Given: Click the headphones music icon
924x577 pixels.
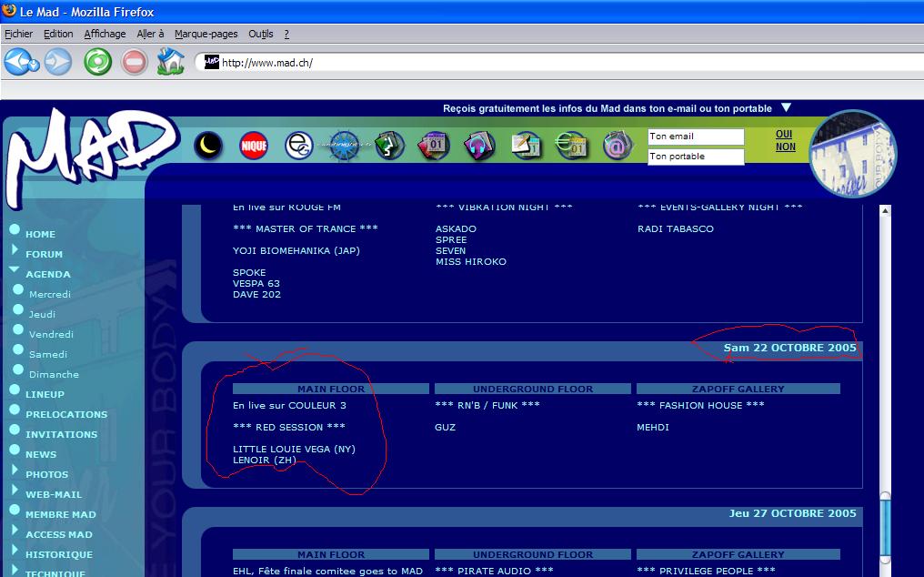Looking at the screenshot, I should [479, 146].
